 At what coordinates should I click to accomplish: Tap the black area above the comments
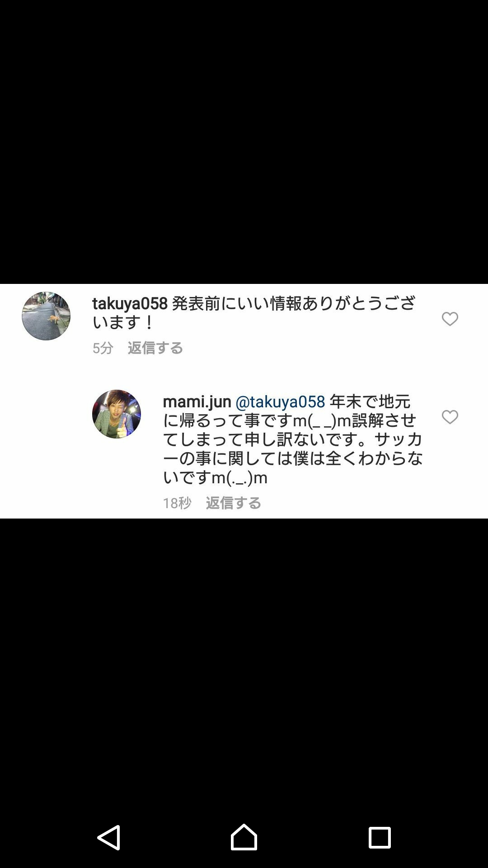coord(244,142)
